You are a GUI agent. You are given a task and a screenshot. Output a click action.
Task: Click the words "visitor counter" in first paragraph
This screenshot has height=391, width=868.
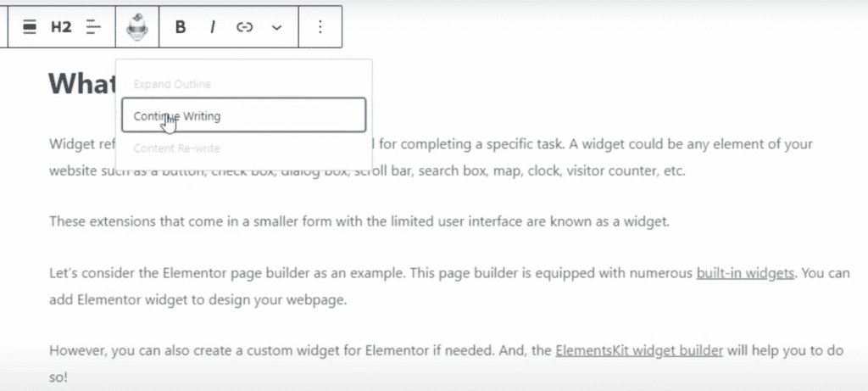[618, 170]
